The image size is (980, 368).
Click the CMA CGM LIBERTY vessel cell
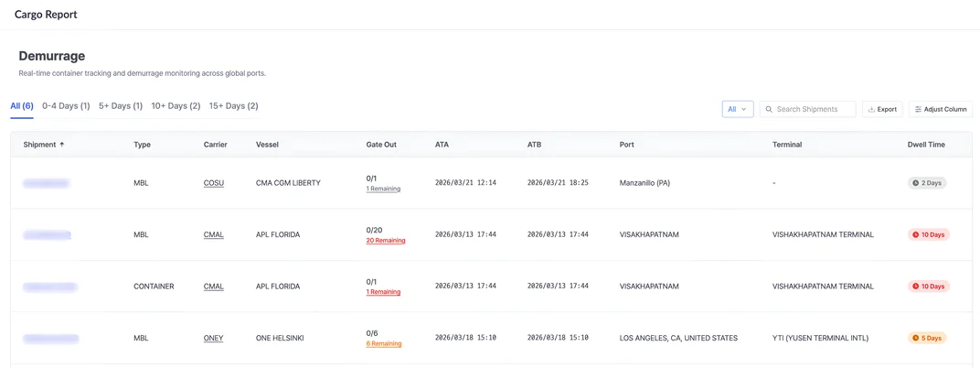[288, 183]
